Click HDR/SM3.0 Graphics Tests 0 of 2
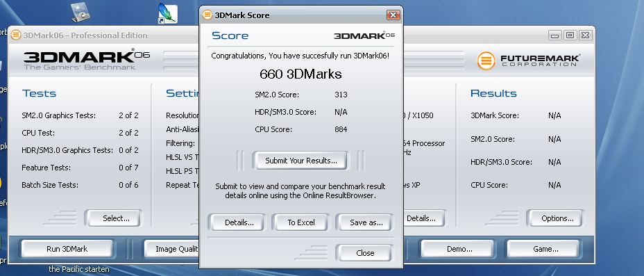Screen dimensions: 644x276 click(128, 150)
